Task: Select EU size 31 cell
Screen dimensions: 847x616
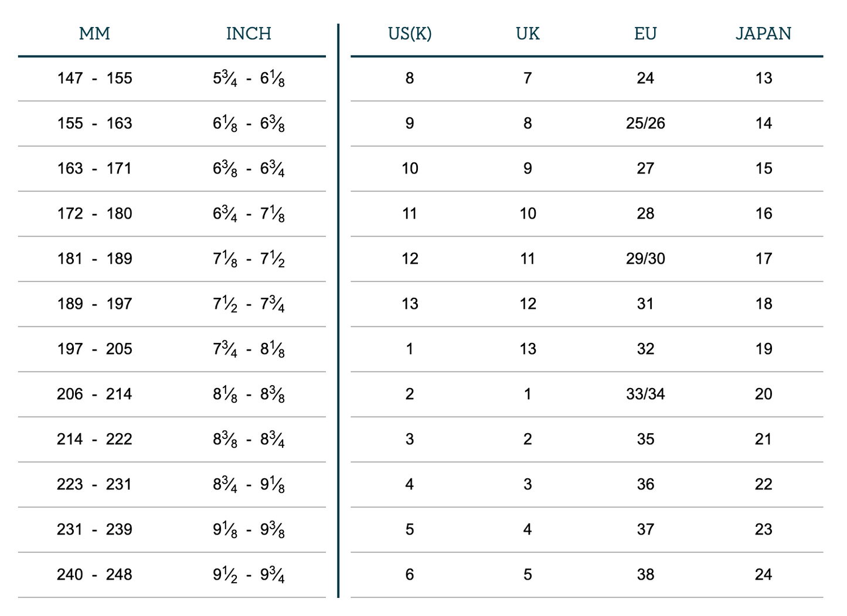Action: 645,304
